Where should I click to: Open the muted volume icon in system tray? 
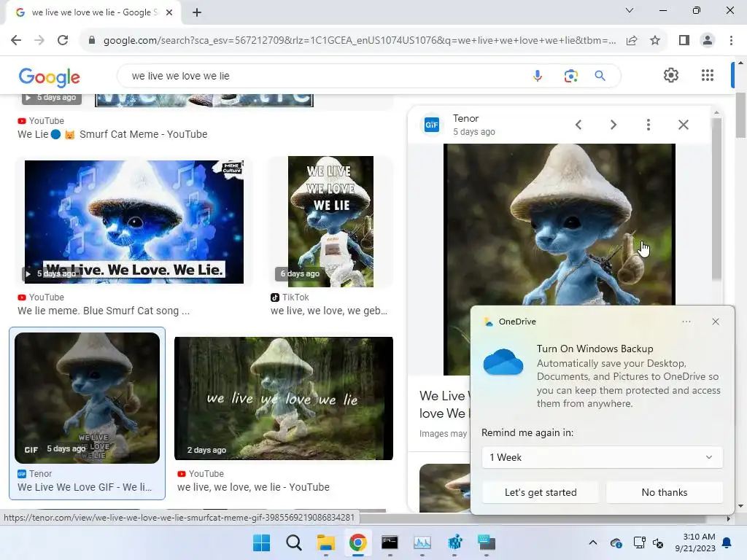tap(658, 542)
